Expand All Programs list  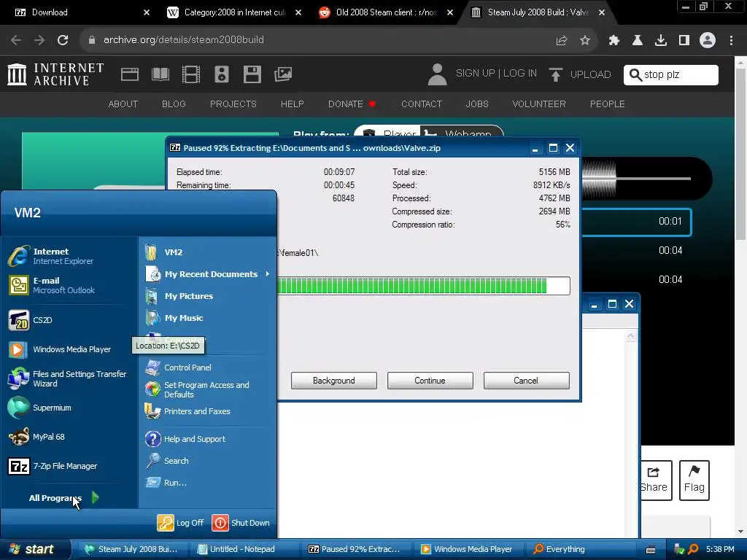coord(64,498)
